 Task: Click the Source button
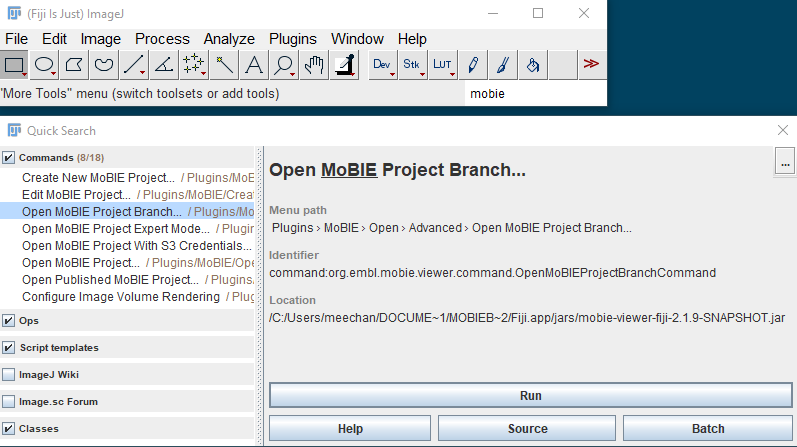click(527, 429)
